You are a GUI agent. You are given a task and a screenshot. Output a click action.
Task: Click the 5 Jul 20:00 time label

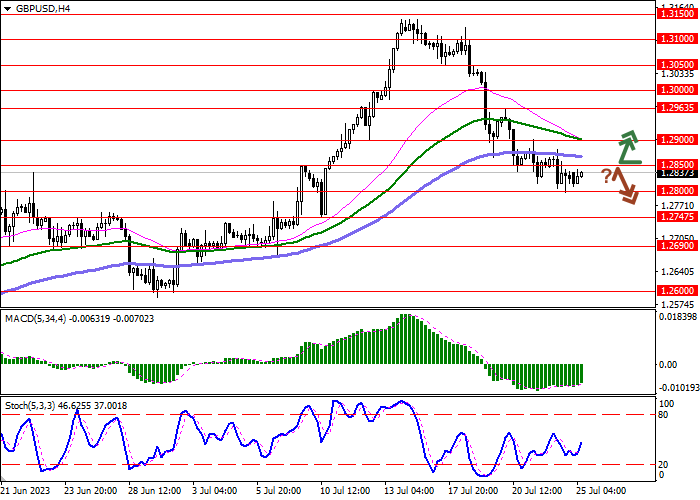coord(279,491)
